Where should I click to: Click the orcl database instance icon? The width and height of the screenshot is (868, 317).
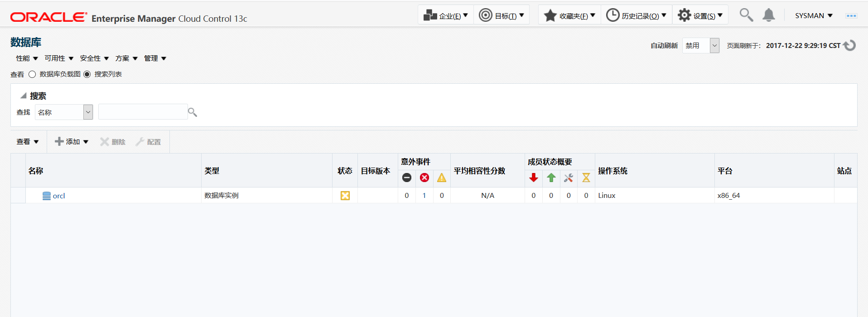[47, 196]
